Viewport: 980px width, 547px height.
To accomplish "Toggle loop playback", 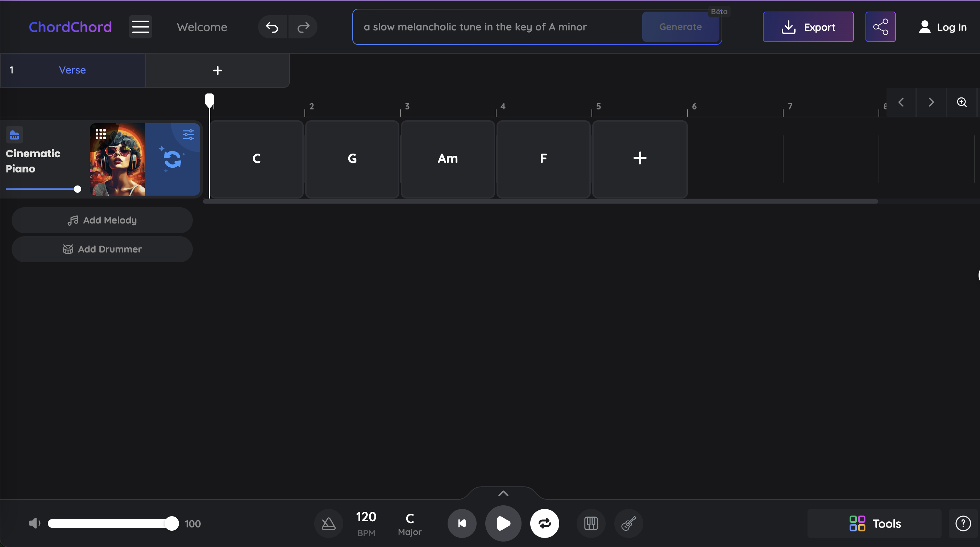I will (x=544, y=523).
